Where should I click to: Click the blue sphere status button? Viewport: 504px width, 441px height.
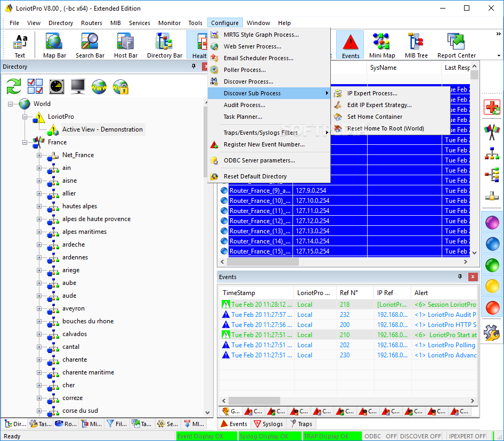coord(492,244)
